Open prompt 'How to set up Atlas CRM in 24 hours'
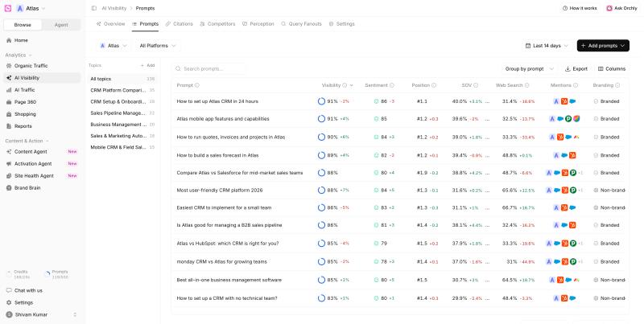 217,101
